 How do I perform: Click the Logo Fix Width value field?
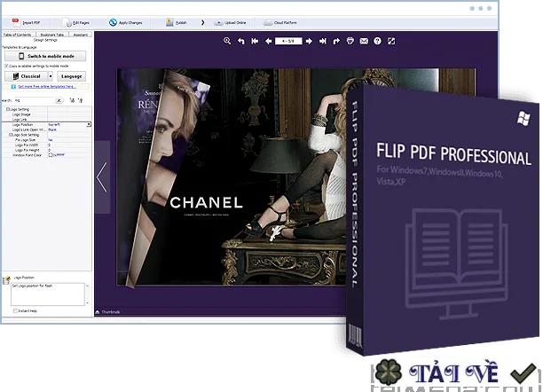(x=69, y=145)
